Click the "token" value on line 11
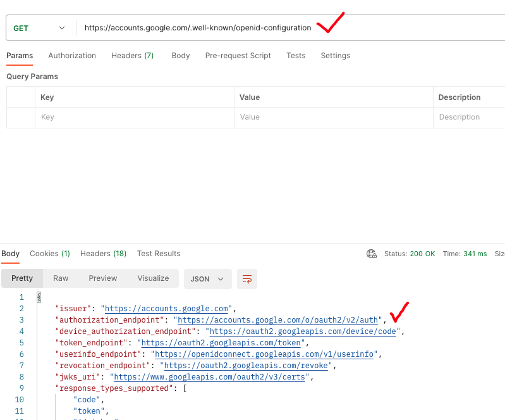The image size is (505, 420). [89, 411]
